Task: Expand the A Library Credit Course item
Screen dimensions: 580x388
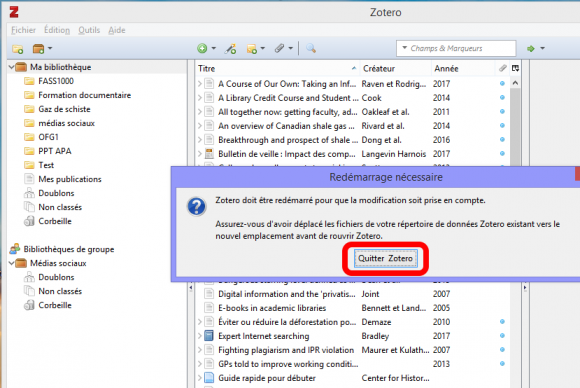Action: pos(199,98)
